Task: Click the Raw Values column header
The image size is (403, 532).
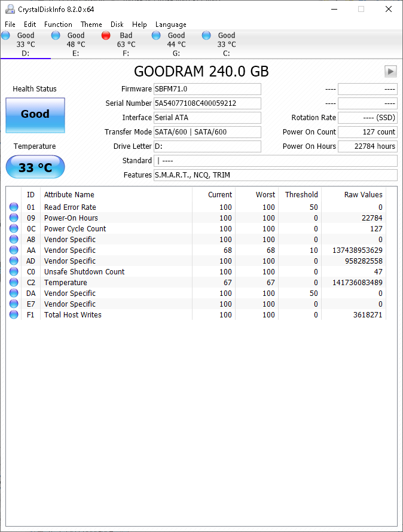Action: [x=363, y=195]
